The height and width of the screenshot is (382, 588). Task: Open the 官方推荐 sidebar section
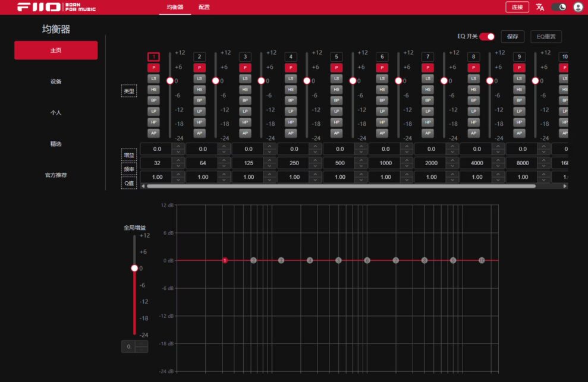[x=56, y=175]
